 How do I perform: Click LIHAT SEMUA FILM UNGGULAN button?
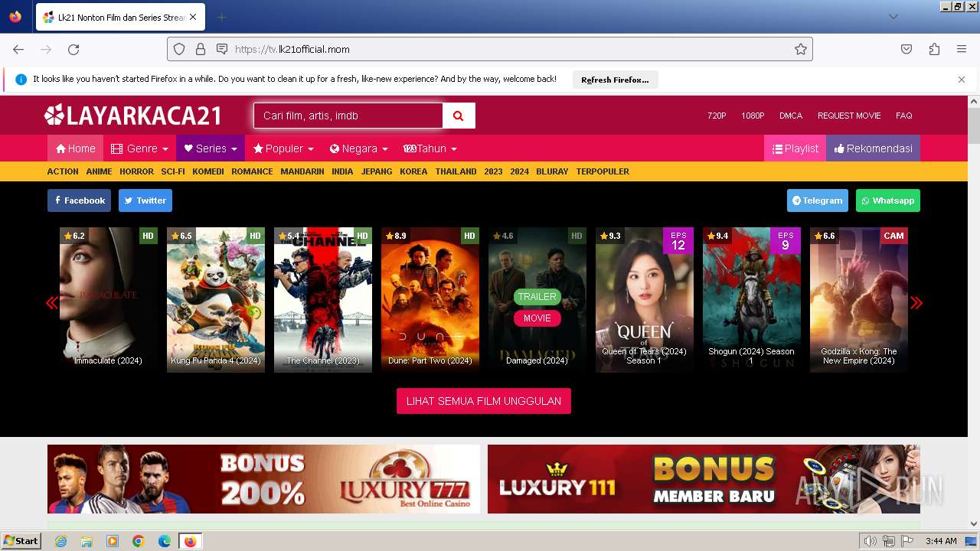[484, 401]
